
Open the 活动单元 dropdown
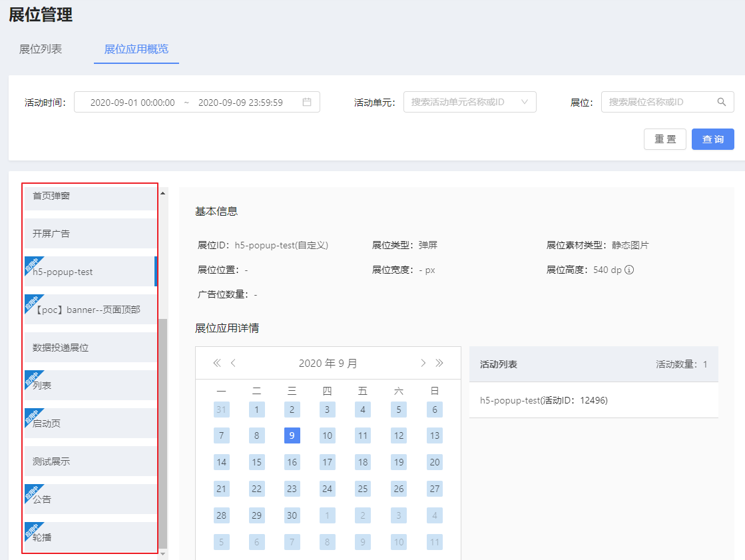pos(470,102)
